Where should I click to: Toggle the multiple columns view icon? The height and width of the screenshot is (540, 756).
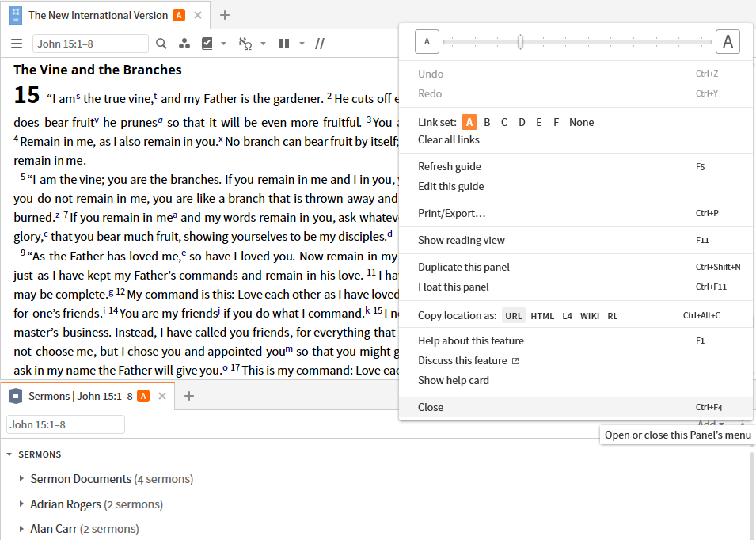point(284,44)
